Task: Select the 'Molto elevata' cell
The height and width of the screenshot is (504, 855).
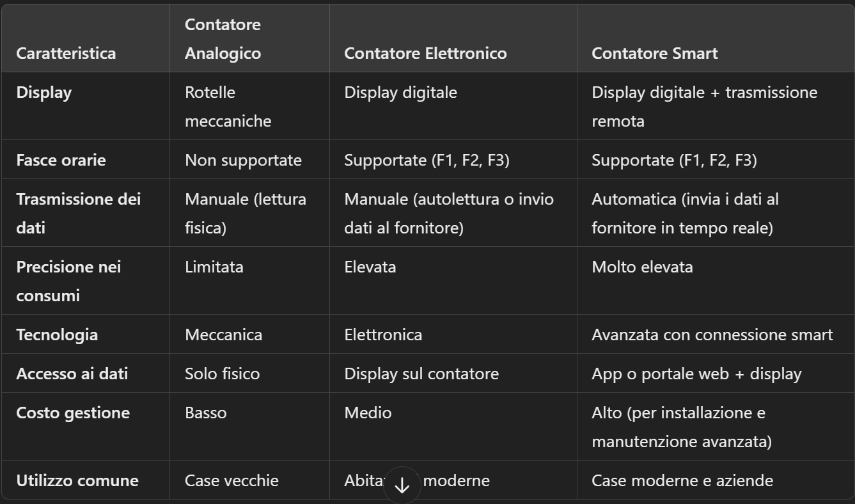Action: click(642, 267)
